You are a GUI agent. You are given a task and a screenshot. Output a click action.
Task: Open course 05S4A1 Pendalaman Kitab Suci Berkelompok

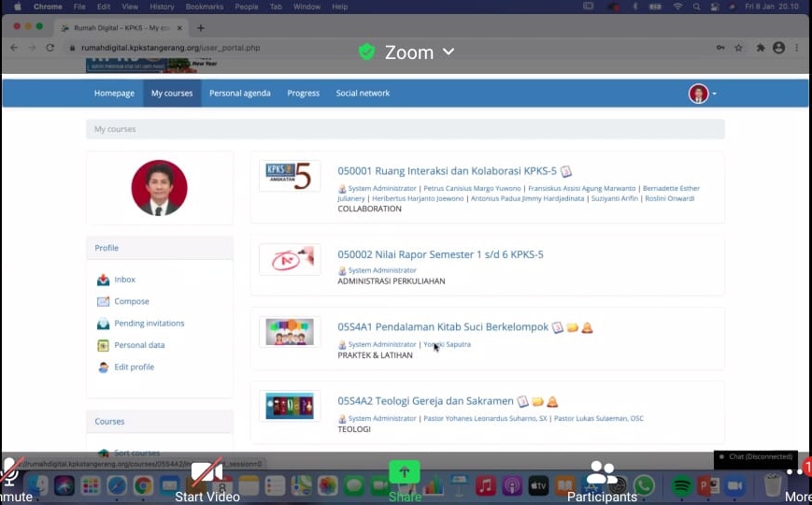click(x=443, y=327)
